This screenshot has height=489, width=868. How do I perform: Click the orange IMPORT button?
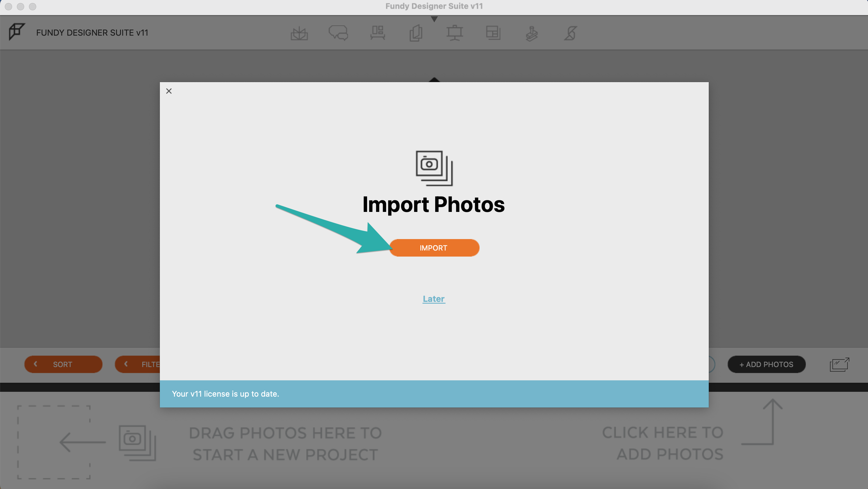point(434,248)
